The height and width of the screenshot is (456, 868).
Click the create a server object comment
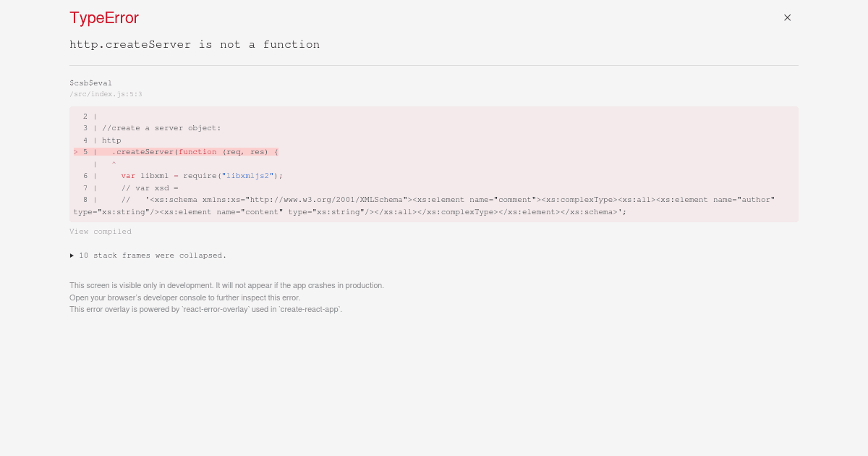[x=160, y=128]
